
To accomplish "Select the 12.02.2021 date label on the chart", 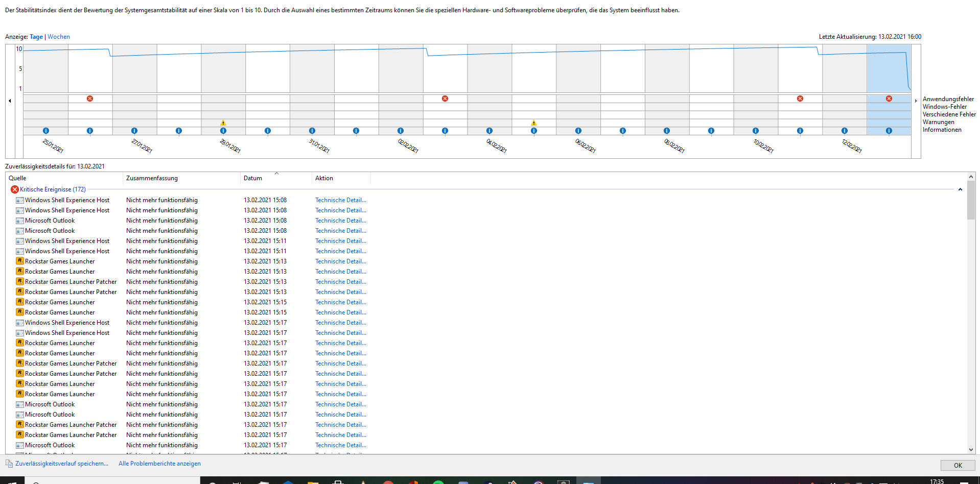I will click(852, 146).
